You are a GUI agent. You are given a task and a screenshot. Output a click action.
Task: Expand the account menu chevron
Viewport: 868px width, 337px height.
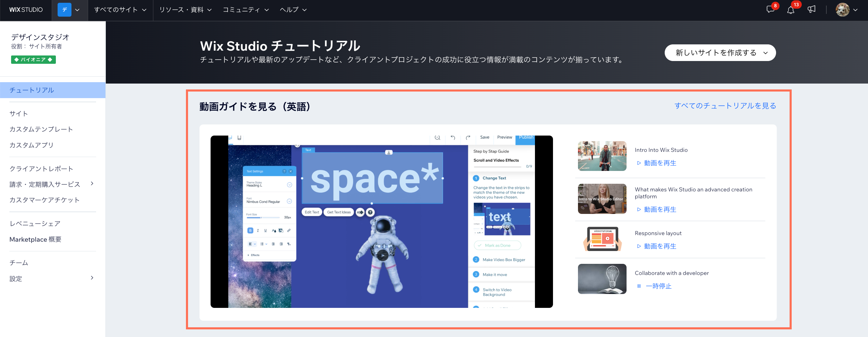click(x=856, y=10)
